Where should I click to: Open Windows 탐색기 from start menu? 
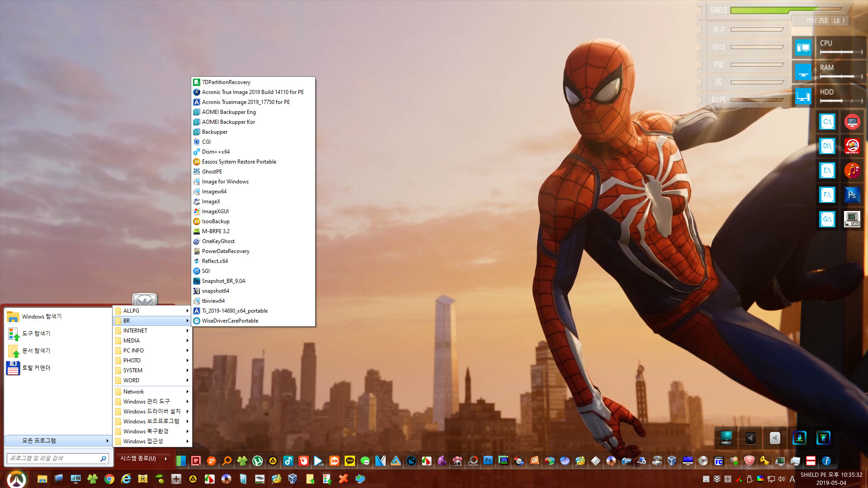[58, 316]
